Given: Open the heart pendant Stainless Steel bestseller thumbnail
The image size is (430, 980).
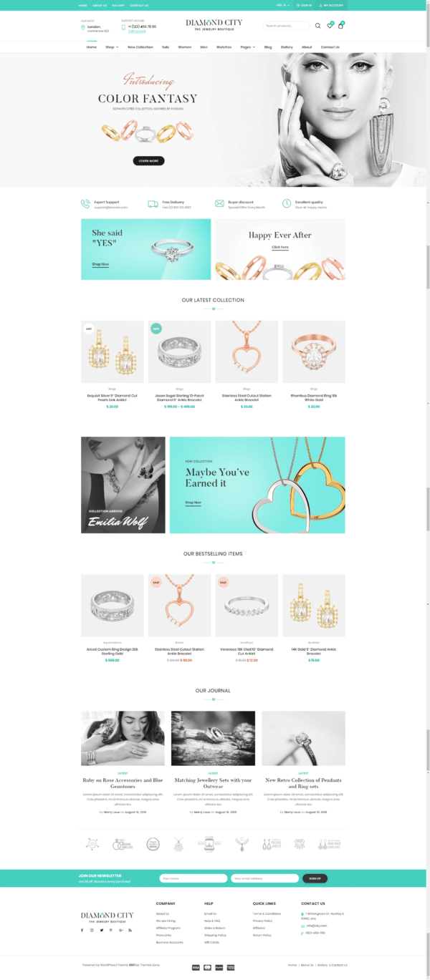Looking at the screenshot, I should tap(179, 605).
